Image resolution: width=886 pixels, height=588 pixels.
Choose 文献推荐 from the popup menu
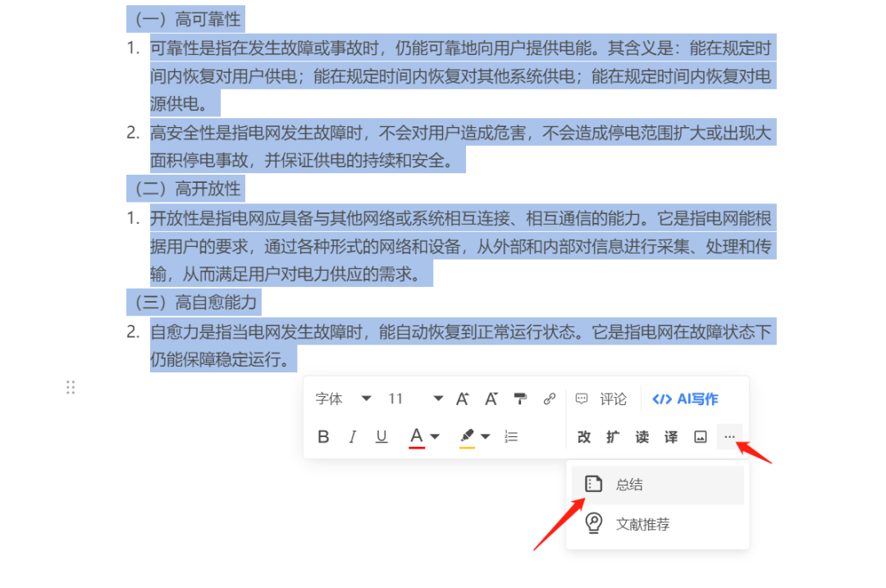pyautogui.click(x=658, y=524)
